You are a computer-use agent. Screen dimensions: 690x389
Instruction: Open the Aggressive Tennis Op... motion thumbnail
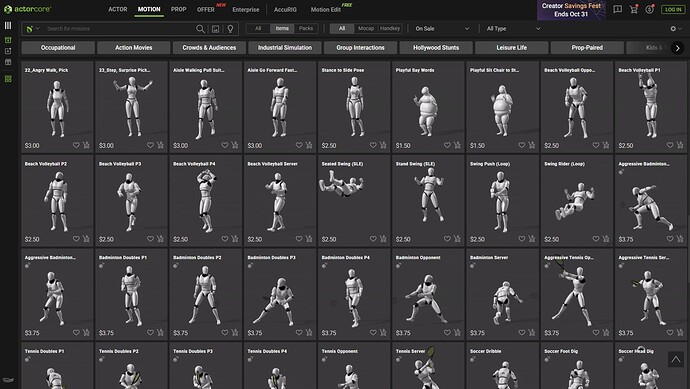coord(576,294)
